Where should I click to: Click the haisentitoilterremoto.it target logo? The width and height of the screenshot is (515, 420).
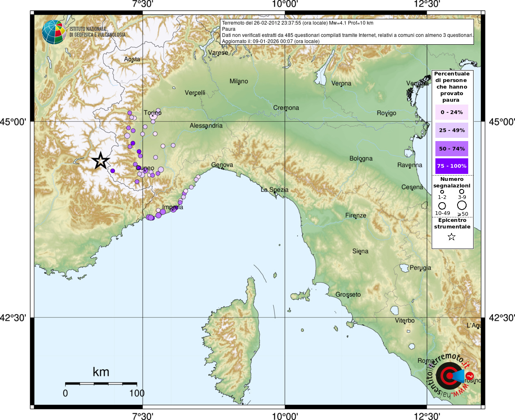tap(450, 376)
